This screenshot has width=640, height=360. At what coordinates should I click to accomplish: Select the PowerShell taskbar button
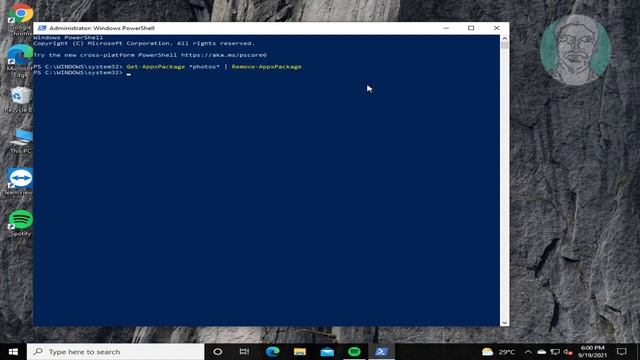pyautogui.click(x=382, y=352)
